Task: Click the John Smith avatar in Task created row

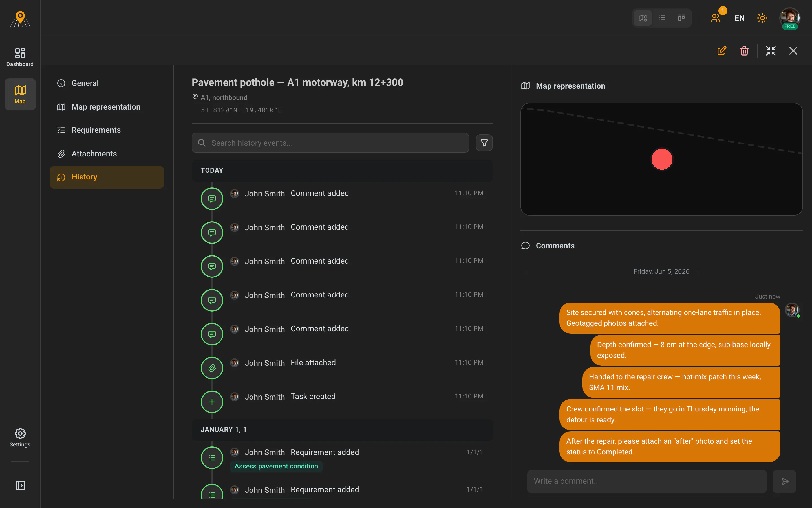Action: click(235, 397)
